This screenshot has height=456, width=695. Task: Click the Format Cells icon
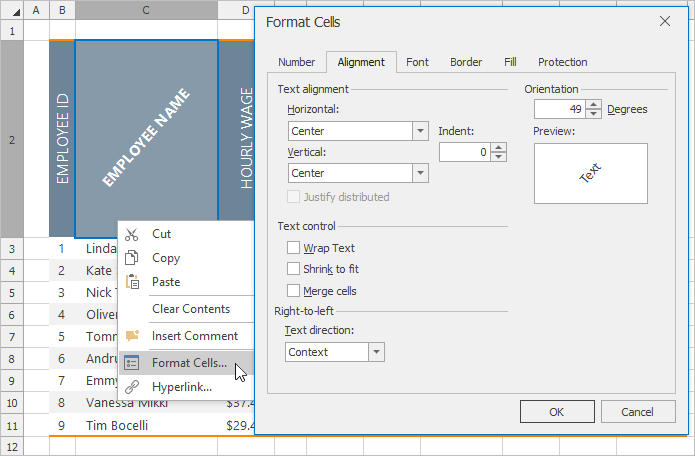pyautogui.click(x=132, y=363)
